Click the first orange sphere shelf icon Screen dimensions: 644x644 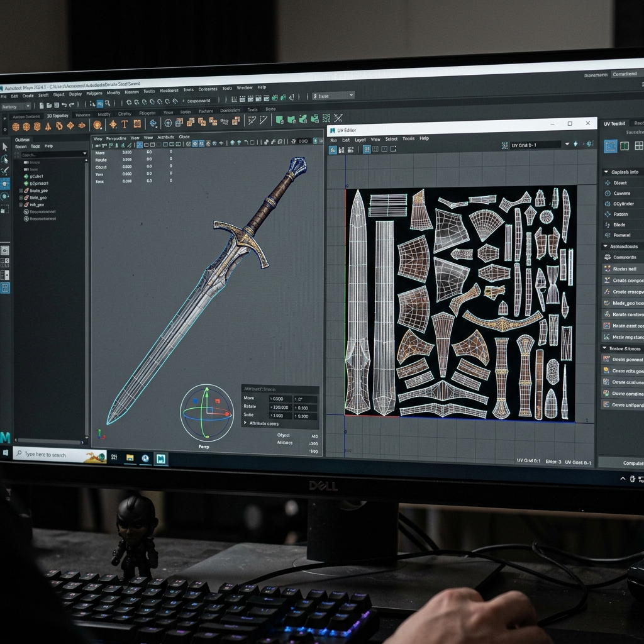(x=16, y=126)
